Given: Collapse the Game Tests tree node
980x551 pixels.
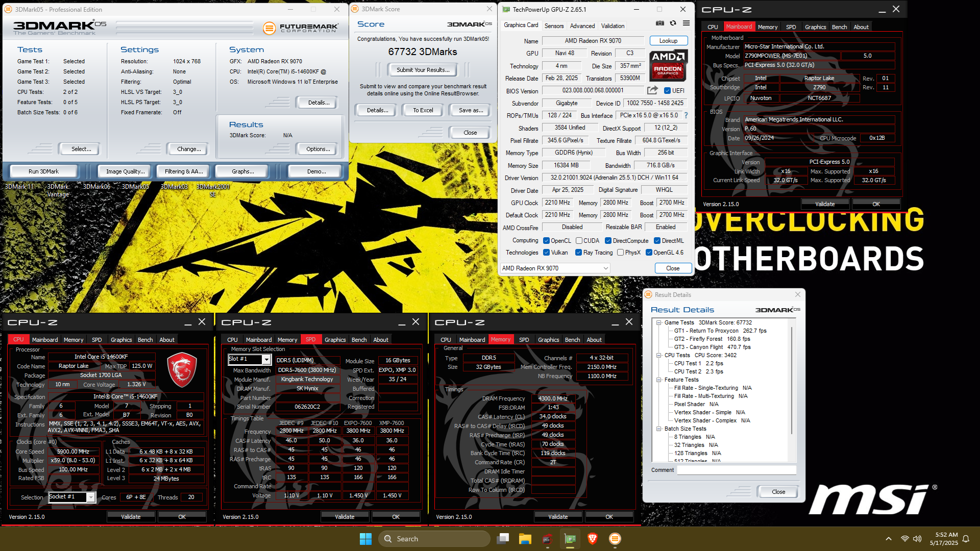Looking at the screenshot, I should 659,323.
